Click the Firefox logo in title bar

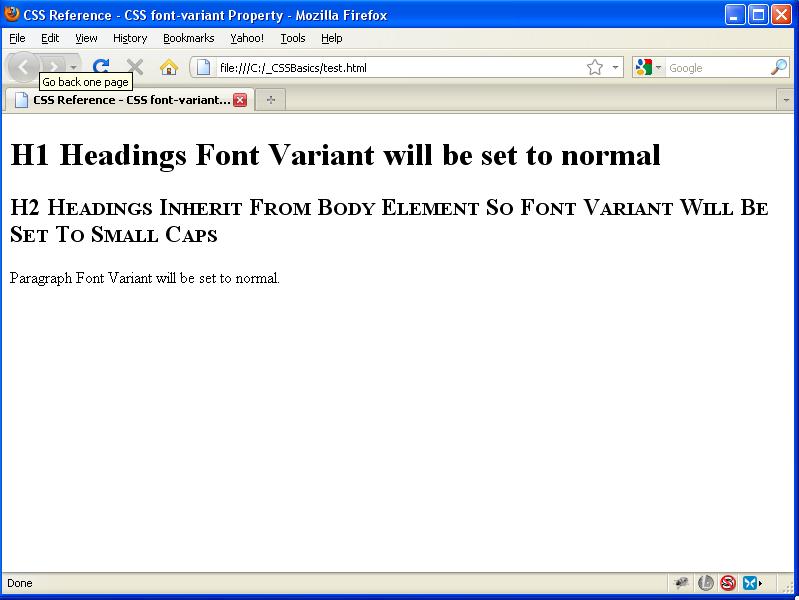pyautogui.click(x=11, y=14)
